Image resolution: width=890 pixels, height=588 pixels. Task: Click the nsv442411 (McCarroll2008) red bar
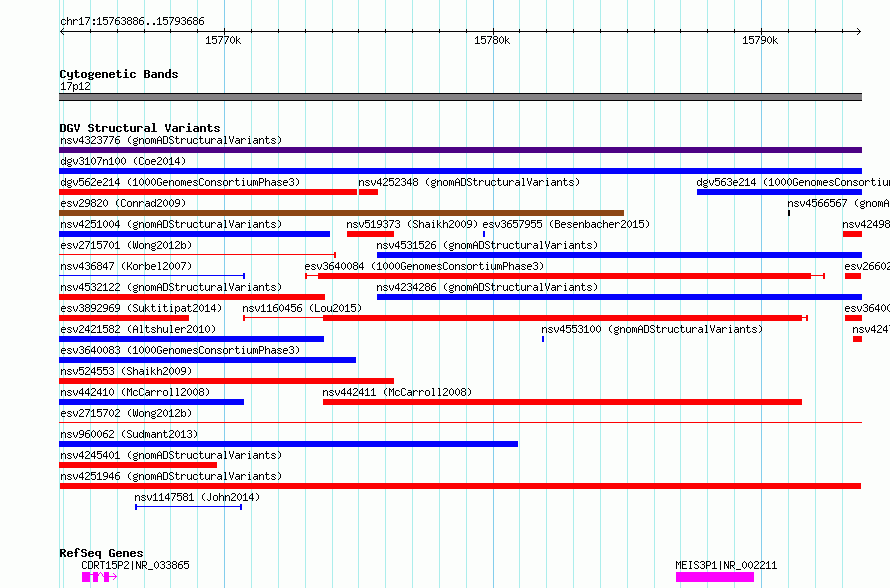pyautogui.click(x=562, y=402)
